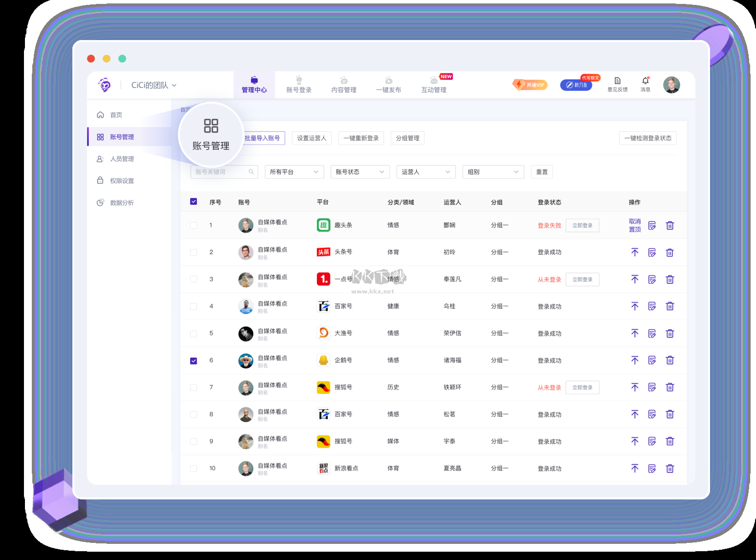Switch to the 内容管理 tab
Viewport: 756px width, 560px height.
(x=344, y=85)
